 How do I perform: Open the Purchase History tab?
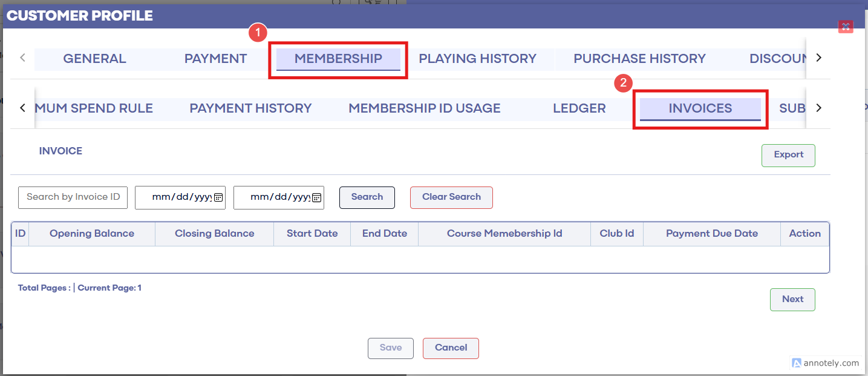pos(639,59)
